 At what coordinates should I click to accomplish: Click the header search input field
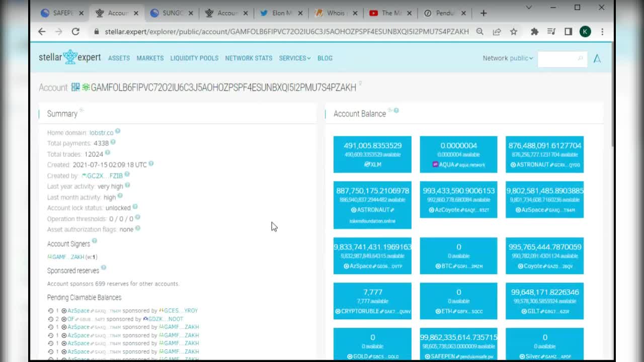562,59
